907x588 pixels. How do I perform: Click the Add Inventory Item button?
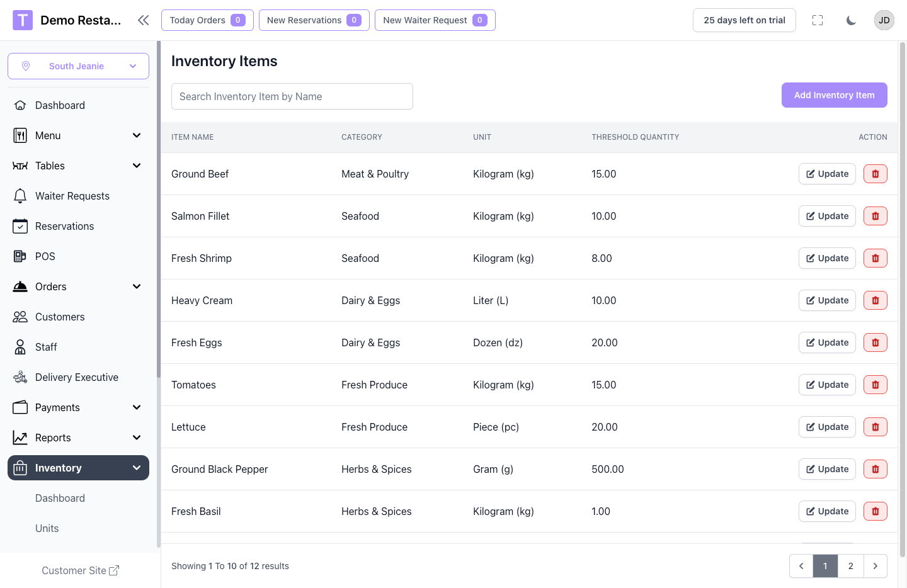834,95
